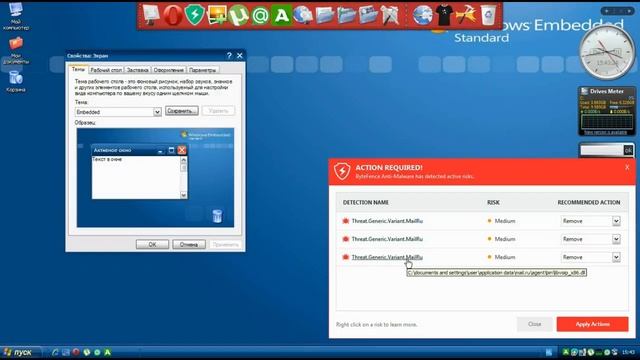Switch to the Заставка tab

coord(138,70)
